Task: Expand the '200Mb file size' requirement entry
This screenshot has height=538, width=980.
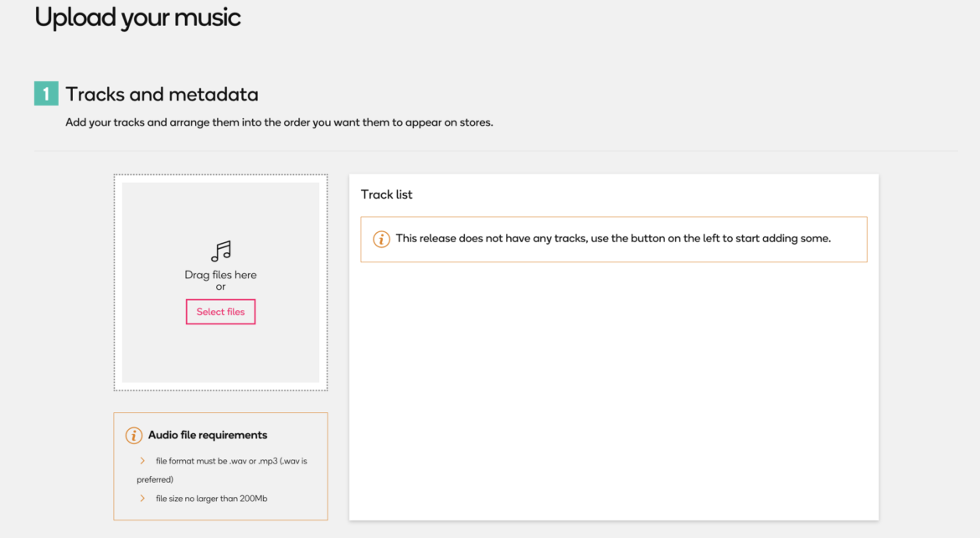Action: coord(212,498)
